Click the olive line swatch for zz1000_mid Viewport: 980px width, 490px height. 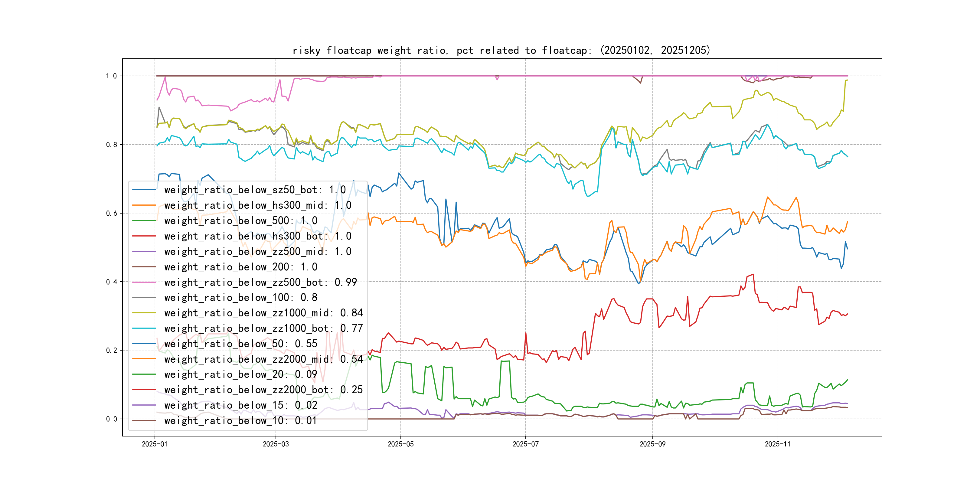(144, 313)
